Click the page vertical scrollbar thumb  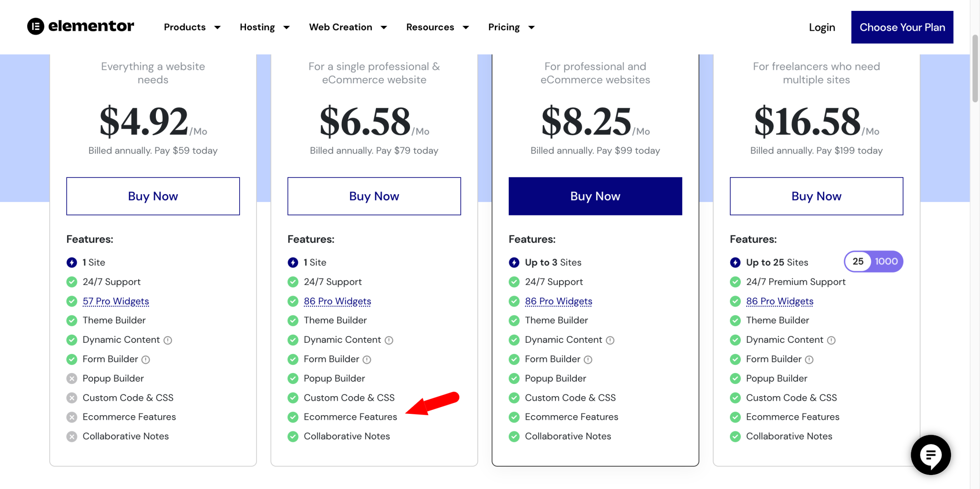pos(975,68)
